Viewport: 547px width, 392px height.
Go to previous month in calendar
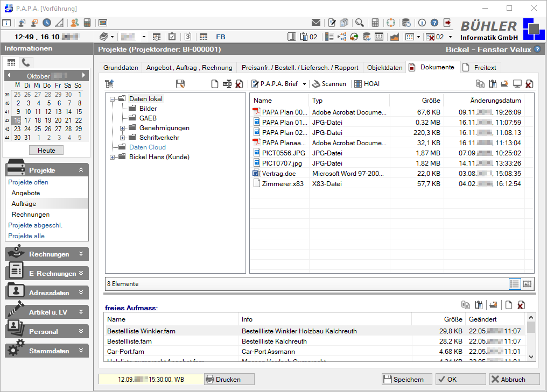(9, 75)
